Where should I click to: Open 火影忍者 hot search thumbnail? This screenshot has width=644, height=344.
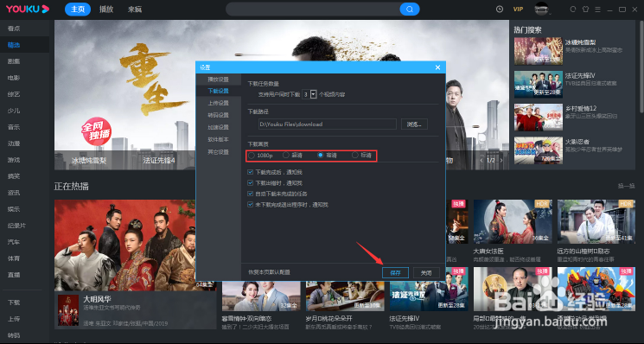click(x=539, y=150)
